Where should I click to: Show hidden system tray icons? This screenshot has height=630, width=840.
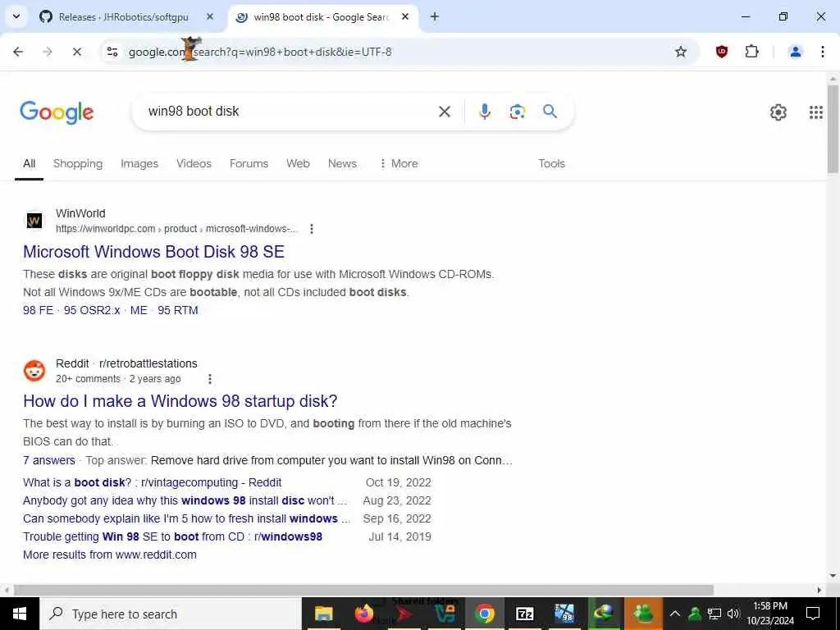pos(675,614)
